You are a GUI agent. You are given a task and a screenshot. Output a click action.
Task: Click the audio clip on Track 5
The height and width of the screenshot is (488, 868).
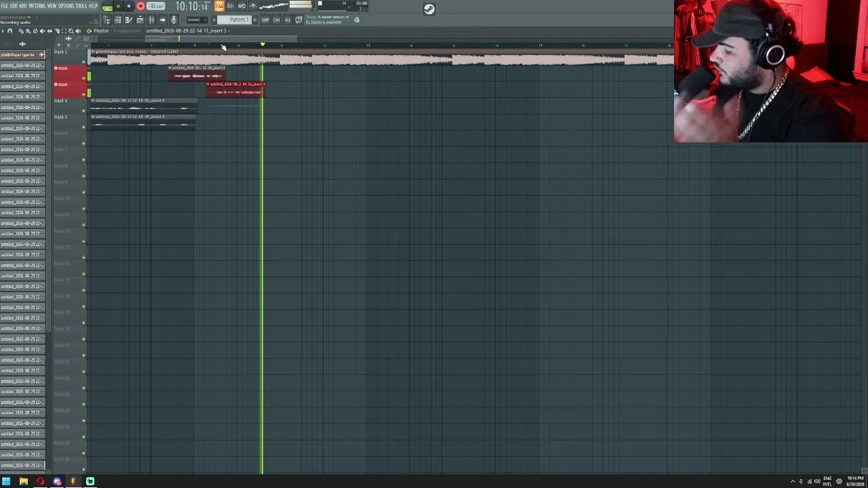(x=143, y=121)
